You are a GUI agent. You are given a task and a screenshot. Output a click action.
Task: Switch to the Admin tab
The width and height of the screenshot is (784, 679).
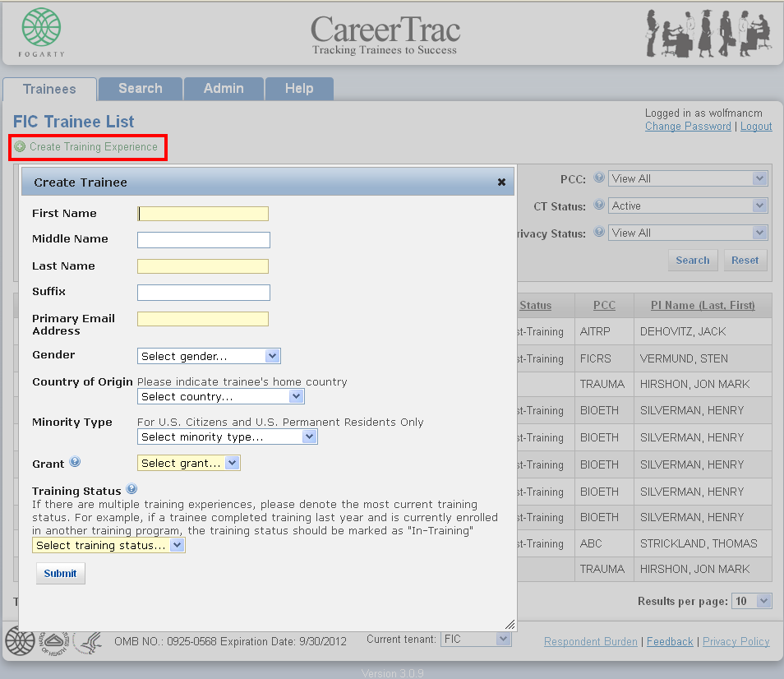224,89
